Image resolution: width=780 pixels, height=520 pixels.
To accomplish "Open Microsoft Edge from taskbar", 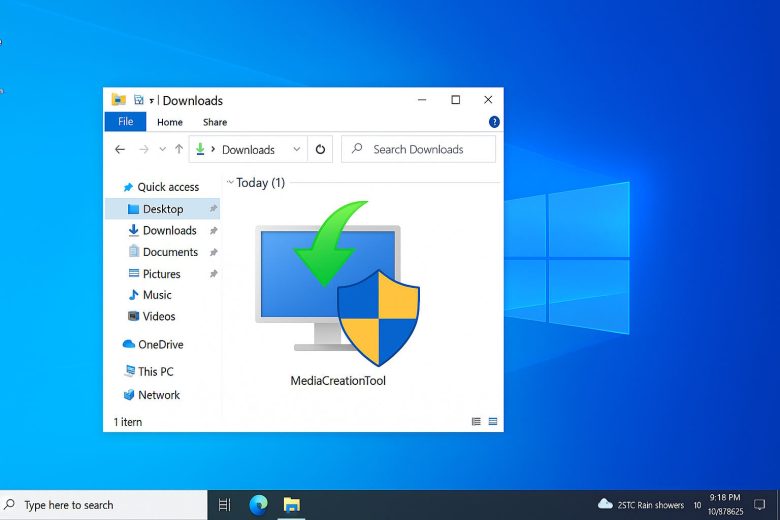I will click(258, 505).
